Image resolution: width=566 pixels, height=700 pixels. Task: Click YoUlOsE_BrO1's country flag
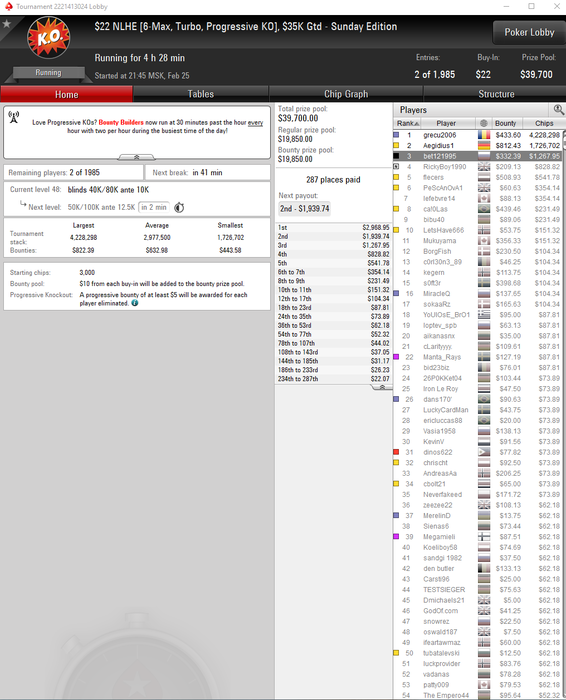(x=484, y=315)
